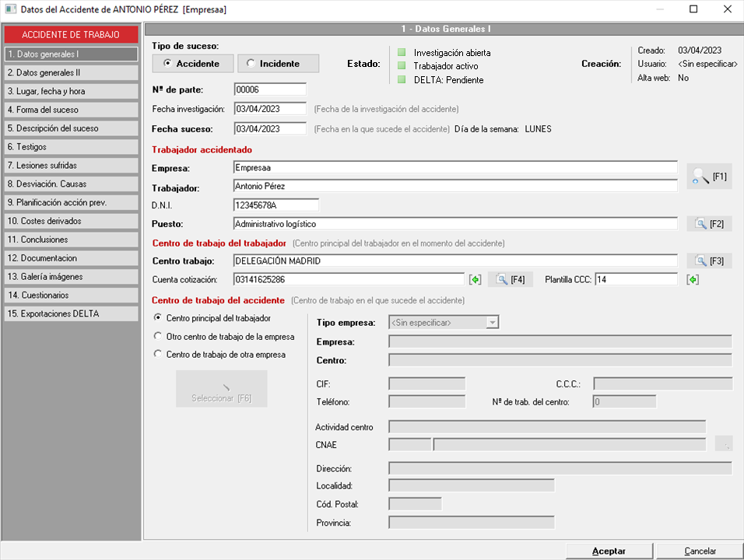The width and height of the screenshot is (744, 560).
Task: Open the Tipo empresa dropdown
Action: (491, 322)
